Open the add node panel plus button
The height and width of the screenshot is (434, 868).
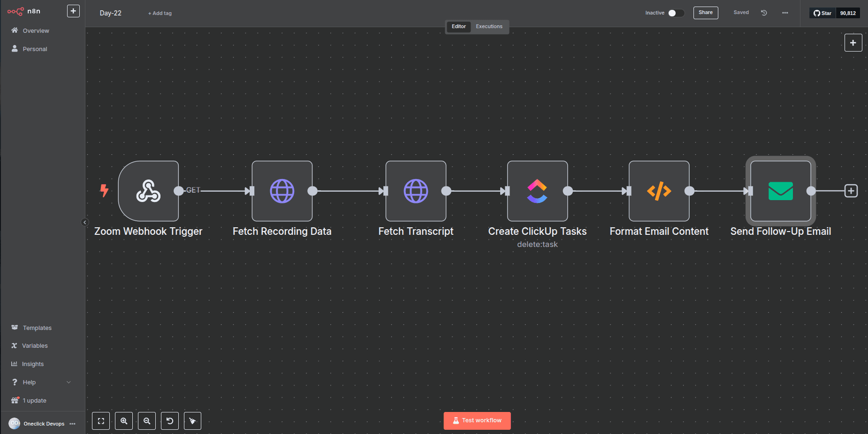pyautogui.click(x=853, y=43)
